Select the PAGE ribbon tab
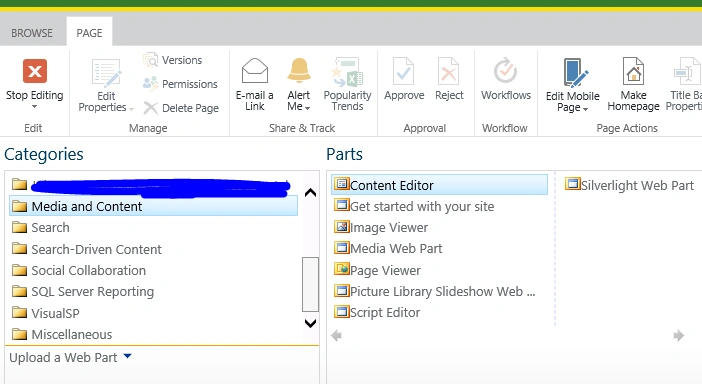Image resolution: width=702 pixels, height=384 pixels. 89,33
